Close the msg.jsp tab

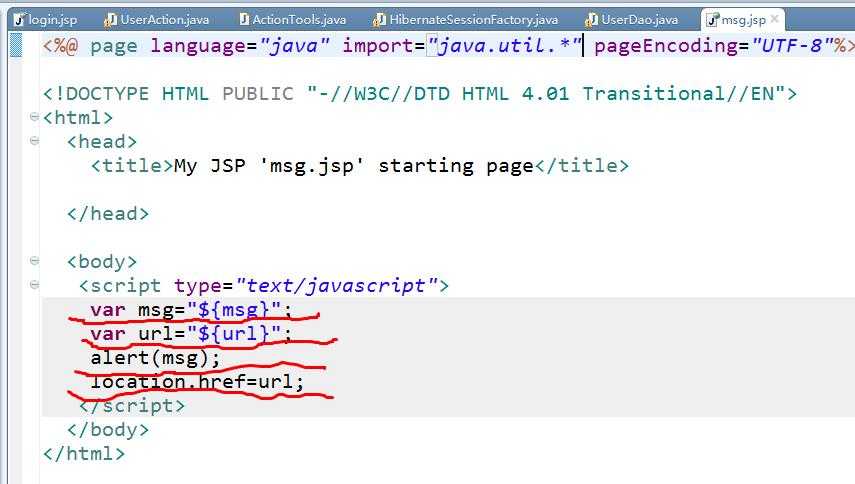[774, 19]
